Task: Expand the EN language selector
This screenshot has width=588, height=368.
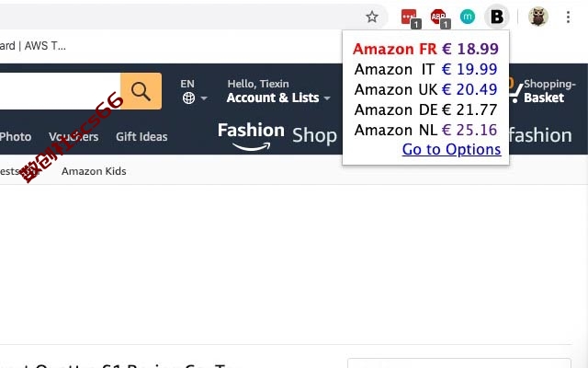Action: point(193,91)
